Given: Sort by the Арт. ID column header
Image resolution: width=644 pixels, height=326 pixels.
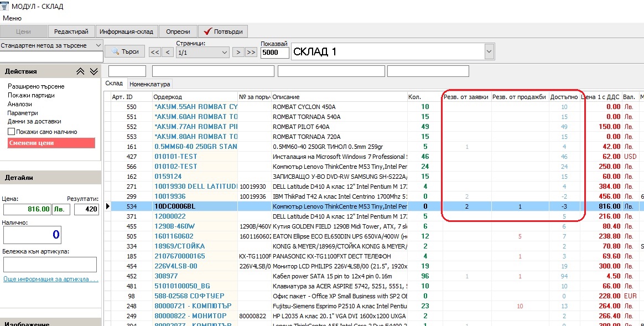Looking at the screenshot, I should [132, 97].
